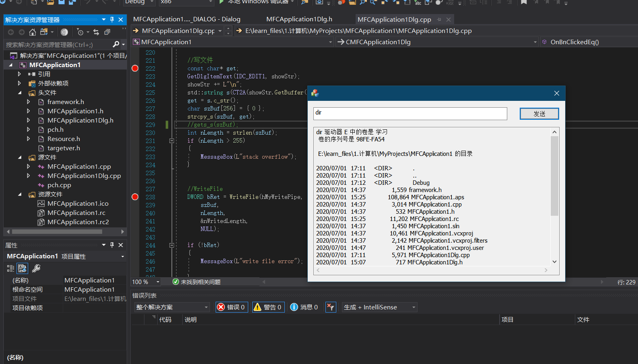Select MFCApplication1.ico in resource files
The height and width of the screenshot is (364, 638).
78,203
